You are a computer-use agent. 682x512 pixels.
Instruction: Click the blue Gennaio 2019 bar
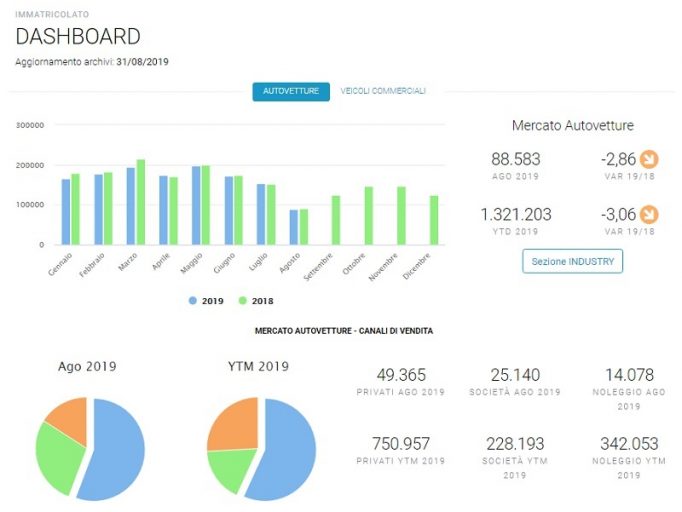(x=66, y=212)
